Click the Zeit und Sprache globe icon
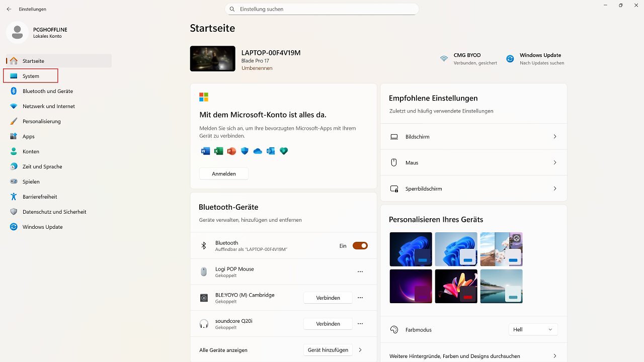Viewport: 644px width, 362px height. [x=14, y=166]
